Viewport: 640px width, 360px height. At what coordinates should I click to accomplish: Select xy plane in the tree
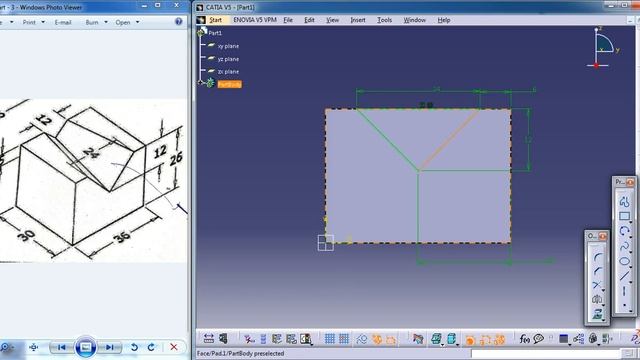(228, 46)
